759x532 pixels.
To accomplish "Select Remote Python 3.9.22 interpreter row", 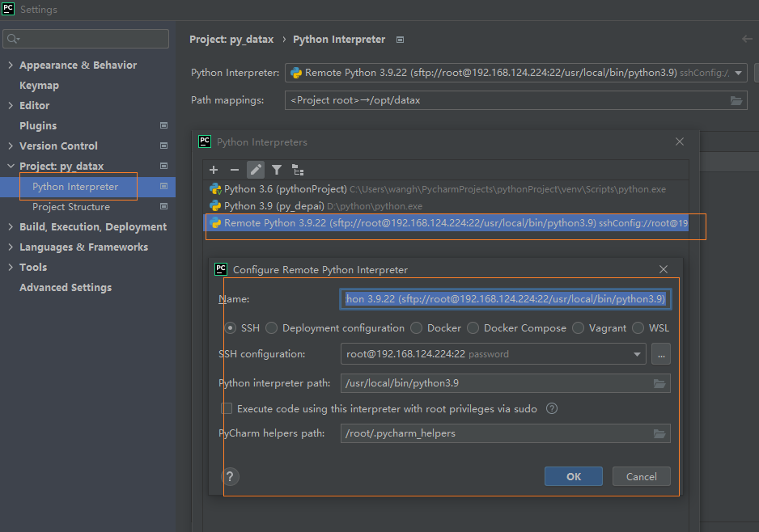I will tap(446, 223).
